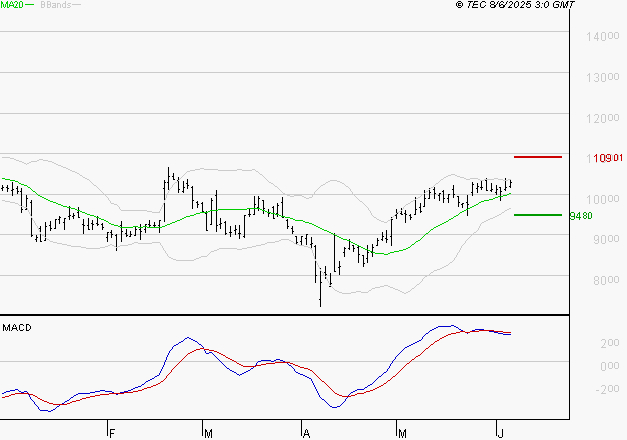This screenshot has height=440, width=627.
Task: Click the 8000 price axis label
Action: (x=606, y=280)
